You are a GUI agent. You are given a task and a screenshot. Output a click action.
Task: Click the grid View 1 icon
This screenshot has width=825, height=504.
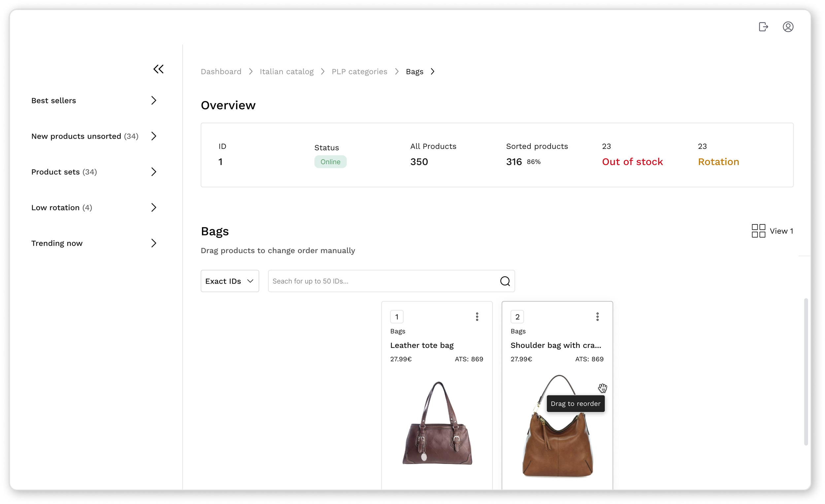pos(758,231)
